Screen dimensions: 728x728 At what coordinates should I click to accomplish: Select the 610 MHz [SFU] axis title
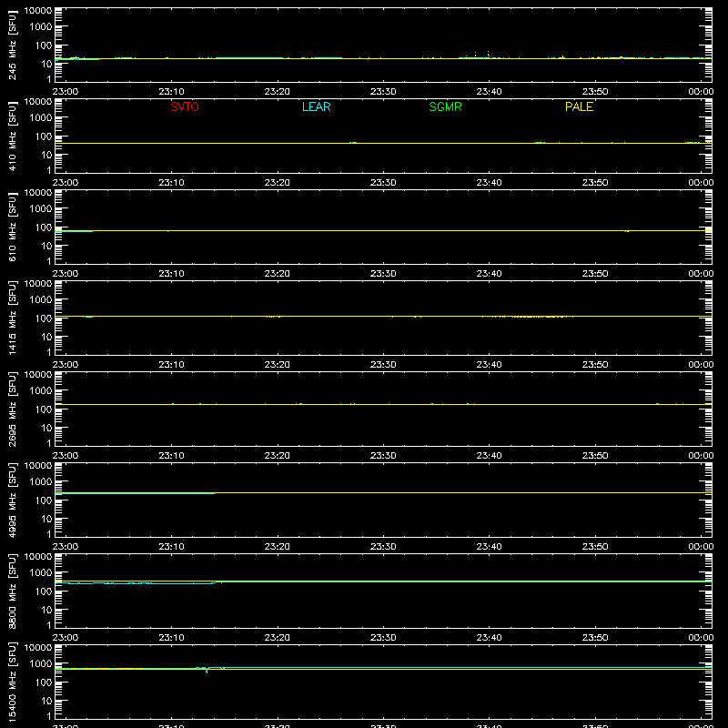tap(12, 227)
